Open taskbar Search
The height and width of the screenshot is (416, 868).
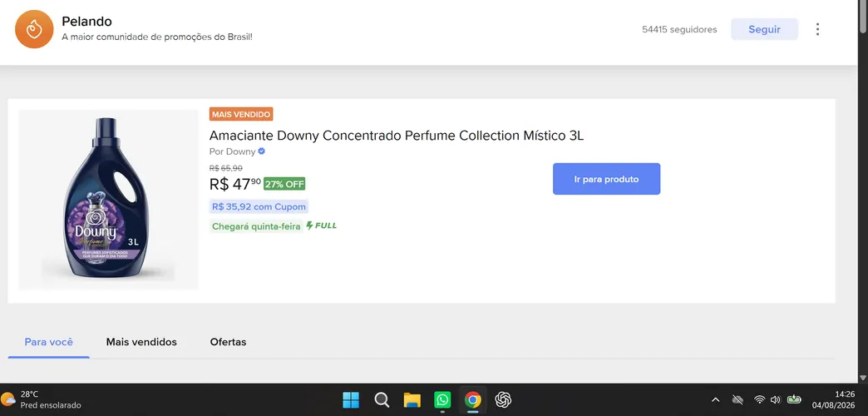382,399
